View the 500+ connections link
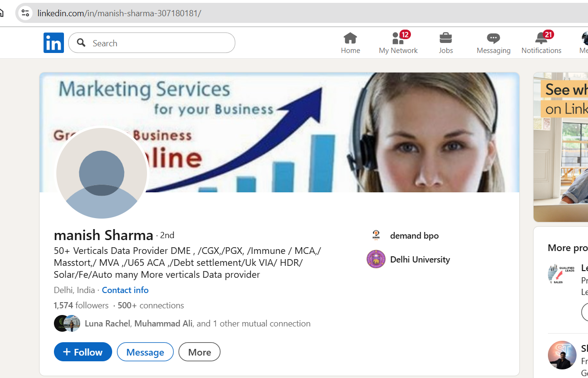 point(150,305)
